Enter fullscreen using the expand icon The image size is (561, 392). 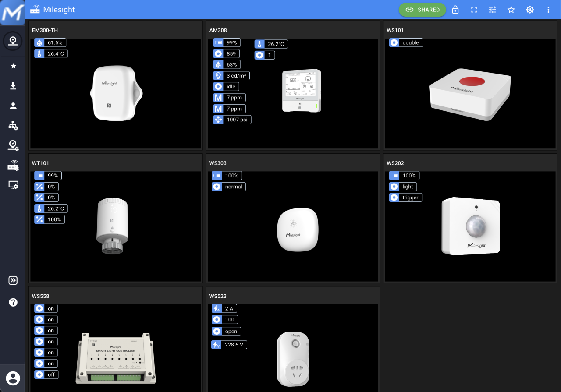[474, 9]
